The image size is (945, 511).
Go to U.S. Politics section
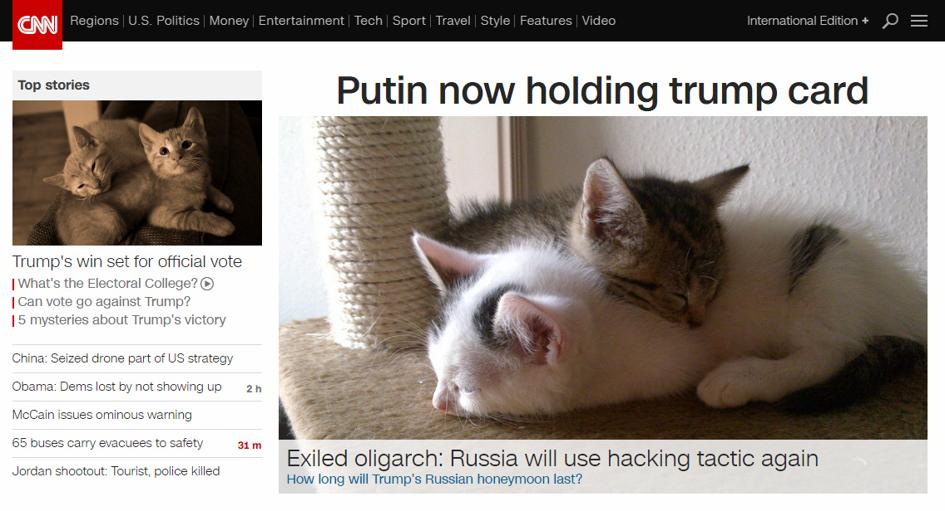point(164,20)
